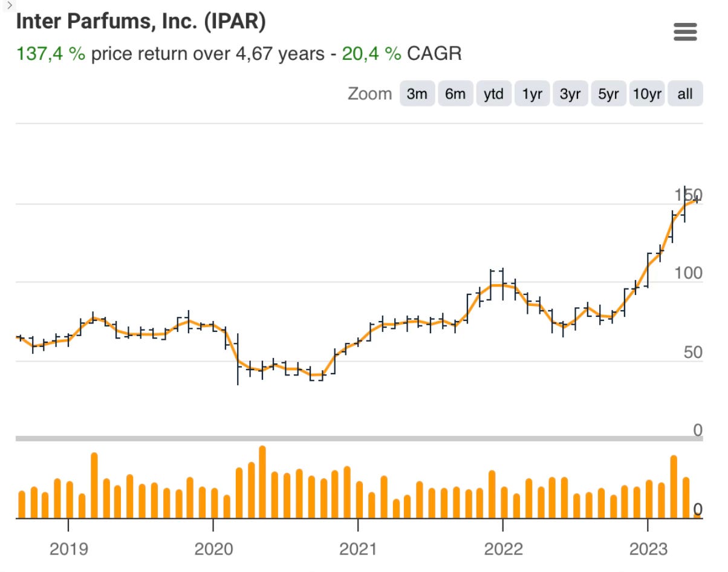
Task: Select the ytd zoom range
Action: point(494,94)
